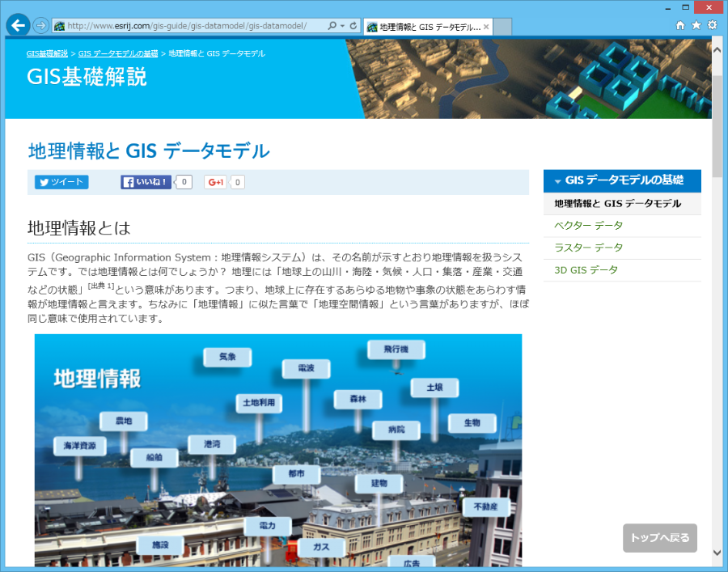Click the browser Back arrow button
728x572 pixels.
(18, 25)
